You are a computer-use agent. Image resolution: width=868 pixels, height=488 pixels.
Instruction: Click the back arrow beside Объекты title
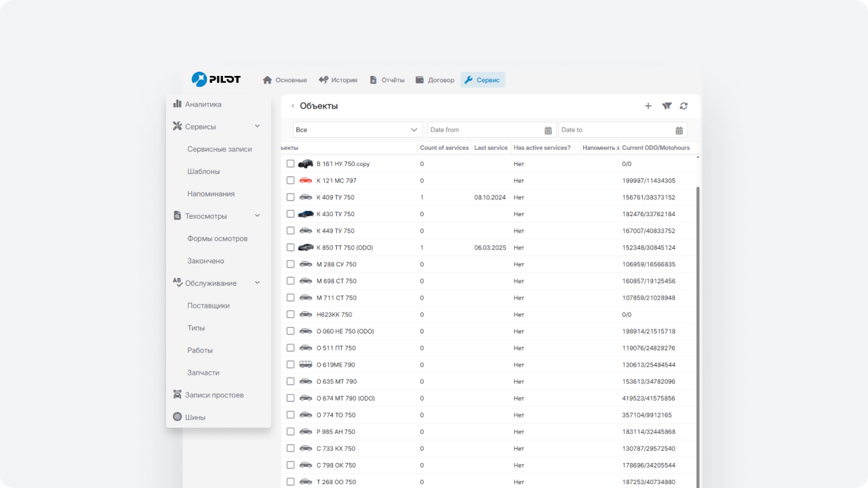pos(293,106)
